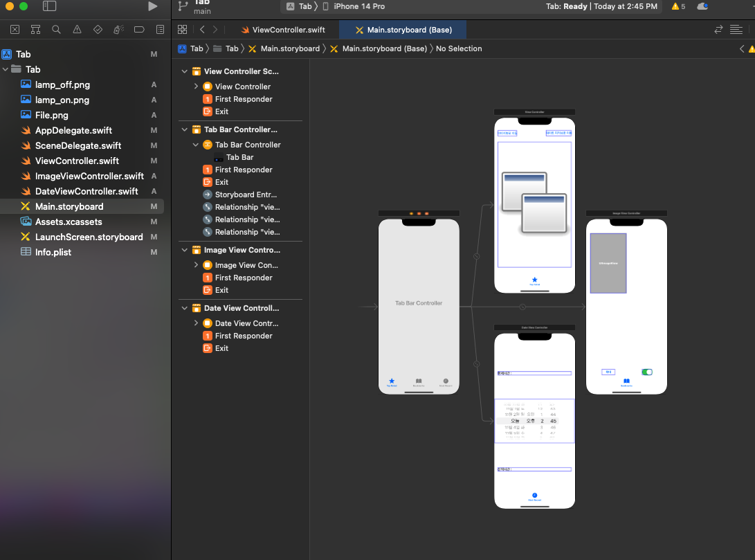The width and height of the screenshot is (755, 560).
Task: Open the adjust editor options lines icon
Action: click(x=736, y=29)
